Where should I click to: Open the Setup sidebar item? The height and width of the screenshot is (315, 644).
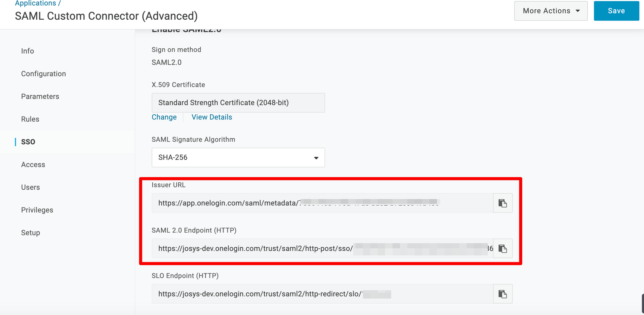pos(30,233)
